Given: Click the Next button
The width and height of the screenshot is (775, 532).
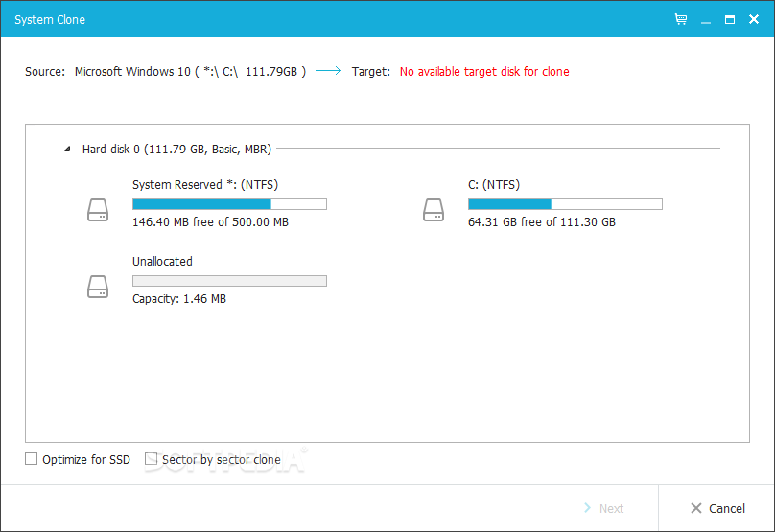Looking at the screenshot, I should (x=603, y=508).
